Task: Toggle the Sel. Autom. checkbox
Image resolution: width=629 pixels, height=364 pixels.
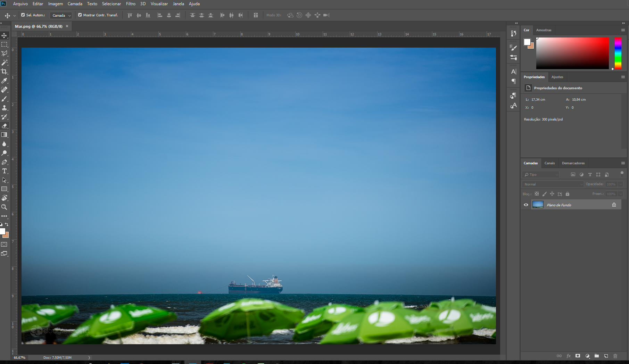Action: [23, 15]
